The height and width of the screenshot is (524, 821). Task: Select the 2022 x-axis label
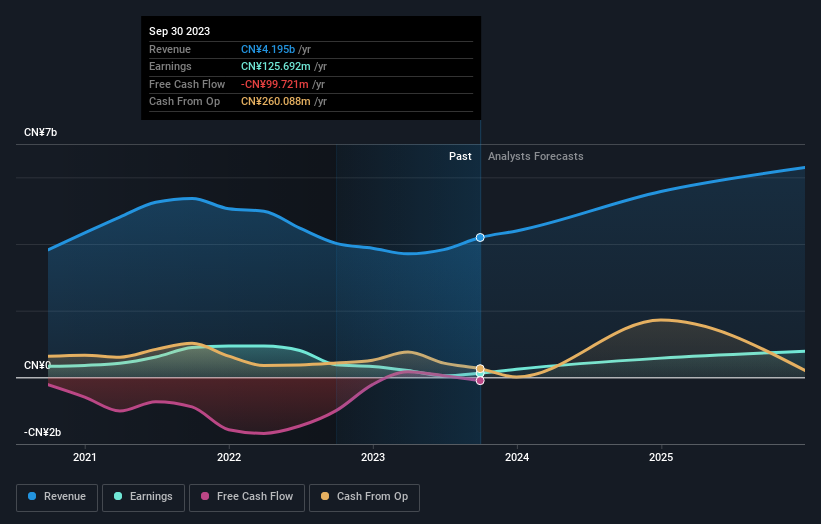click(x=229, y=458)
